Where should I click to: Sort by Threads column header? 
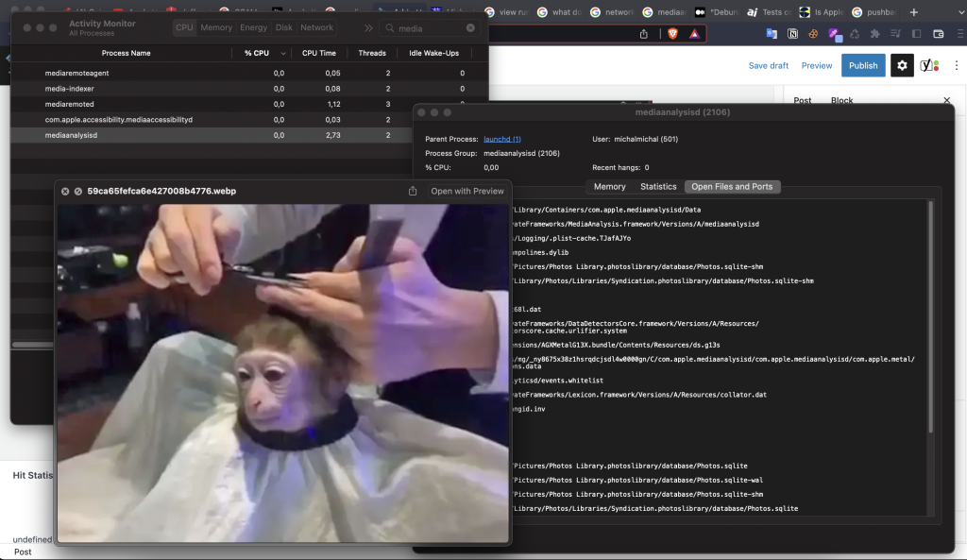pyautogui.click(x=372, y=53)
